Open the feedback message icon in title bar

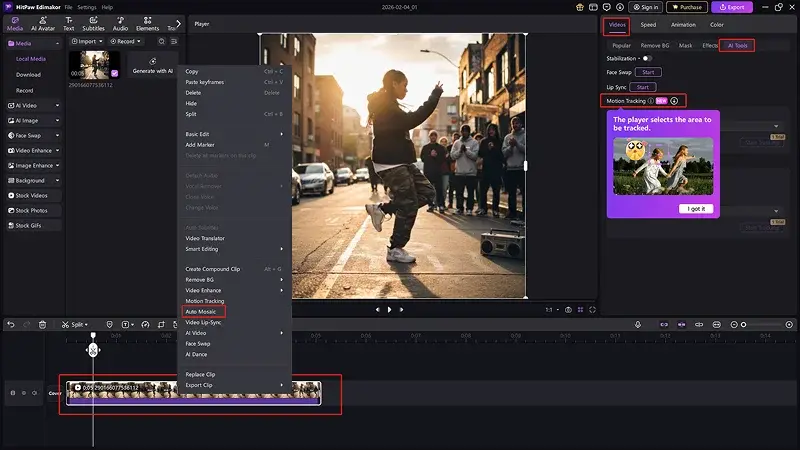[607, 7]
